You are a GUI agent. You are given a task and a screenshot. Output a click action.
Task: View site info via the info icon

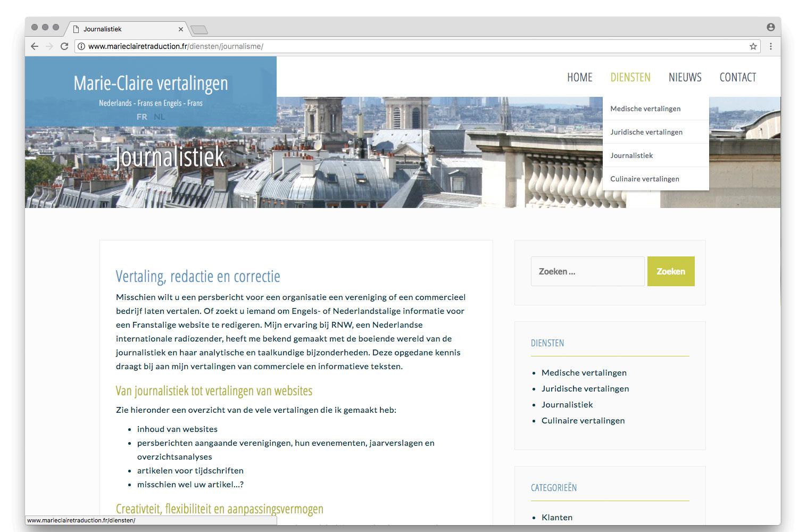(81, 46)
